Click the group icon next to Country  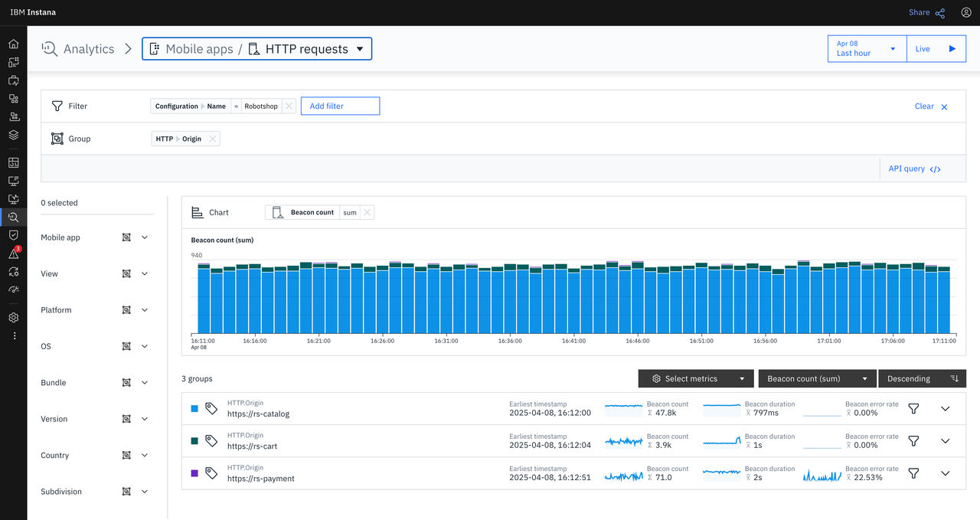[x=126, y=455]
